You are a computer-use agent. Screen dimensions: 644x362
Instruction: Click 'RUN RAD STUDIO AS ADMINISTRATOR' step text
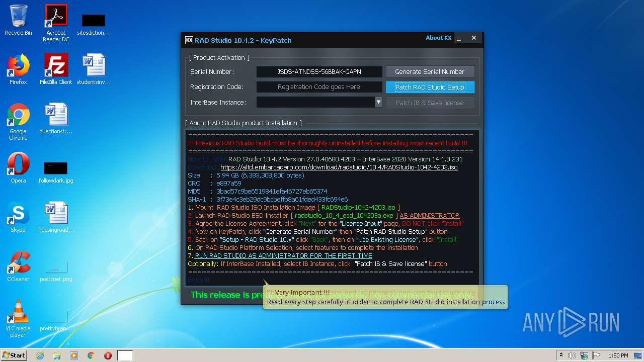tap(284, 256)
